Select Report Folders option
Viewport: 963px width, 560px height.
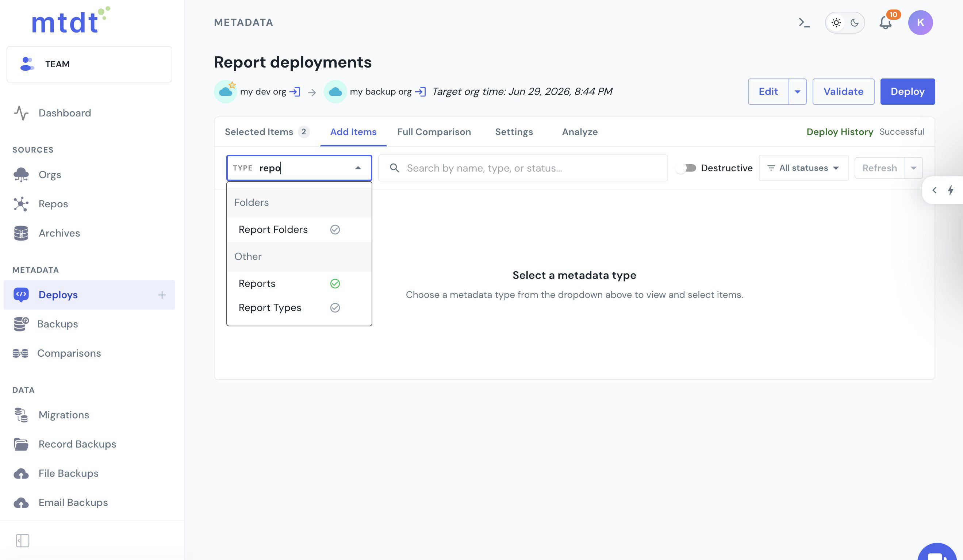pyautogui.click(x=299, y=230)
